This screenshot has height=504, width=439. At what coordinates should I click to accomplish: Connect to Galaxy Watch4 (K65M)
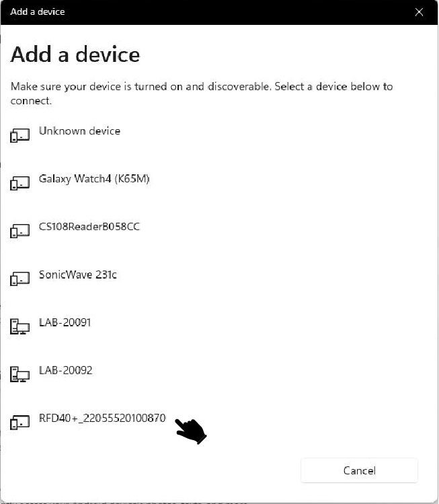click(93, 179)
